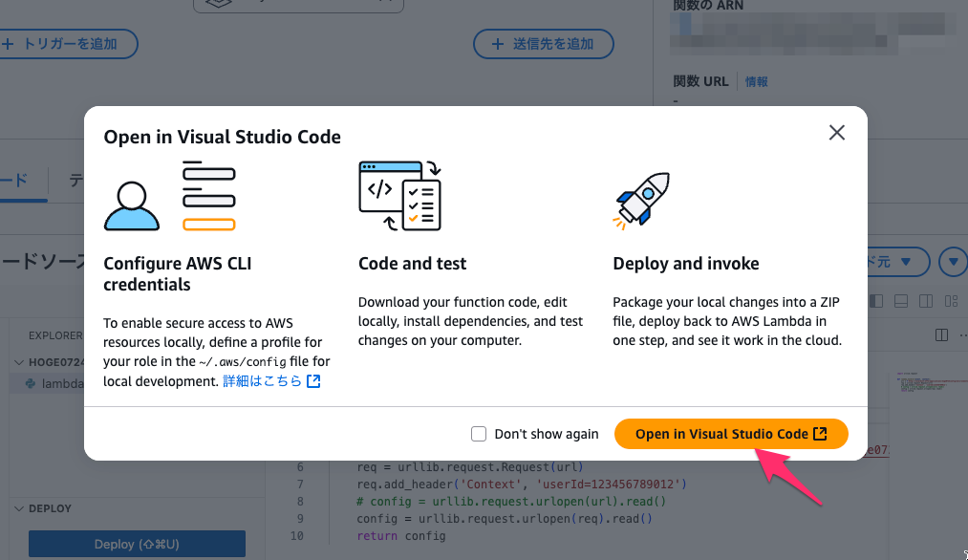Click the Code and test illustration

click(400, 196)
